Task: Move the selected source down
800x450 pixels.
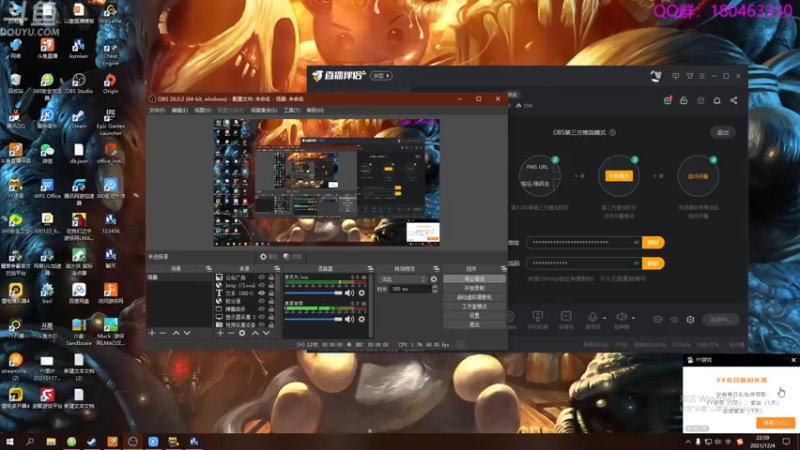Action: (266, 333)
